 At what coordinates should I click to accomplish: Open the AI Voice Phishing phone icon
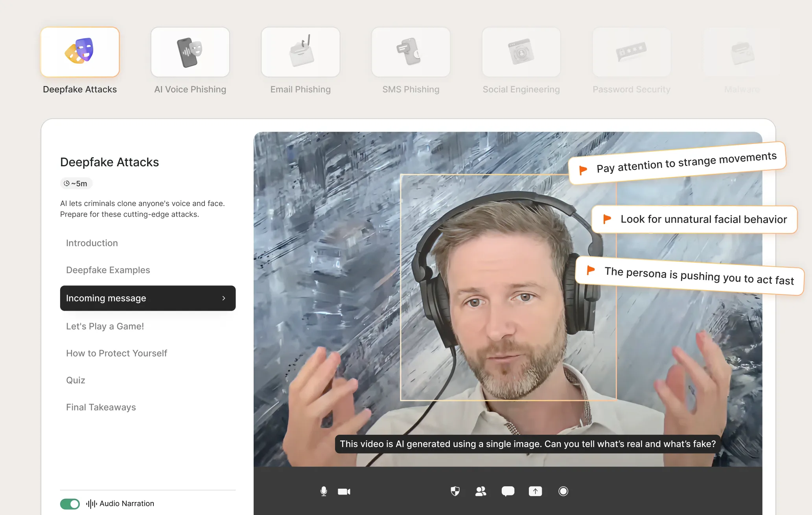pyautogui.click(x=190, y=51)
